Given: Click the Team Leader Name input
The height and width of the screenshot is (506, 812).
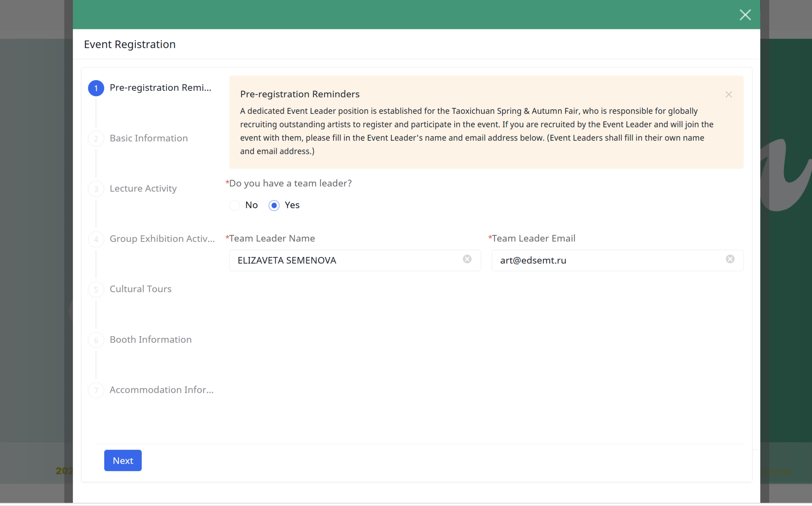Looking at the screenshot, I should coord(355,260).
